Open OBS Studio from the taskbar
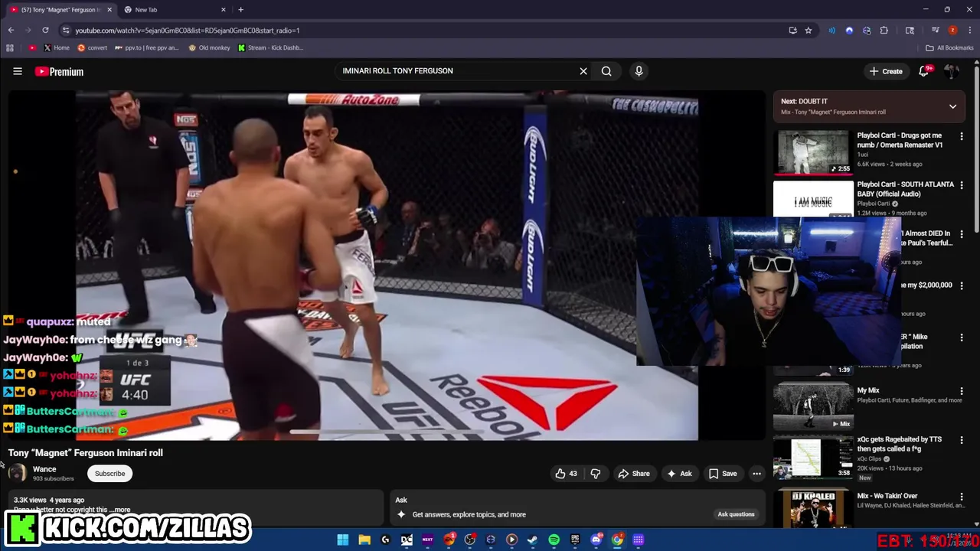 (x=470, y=540)
